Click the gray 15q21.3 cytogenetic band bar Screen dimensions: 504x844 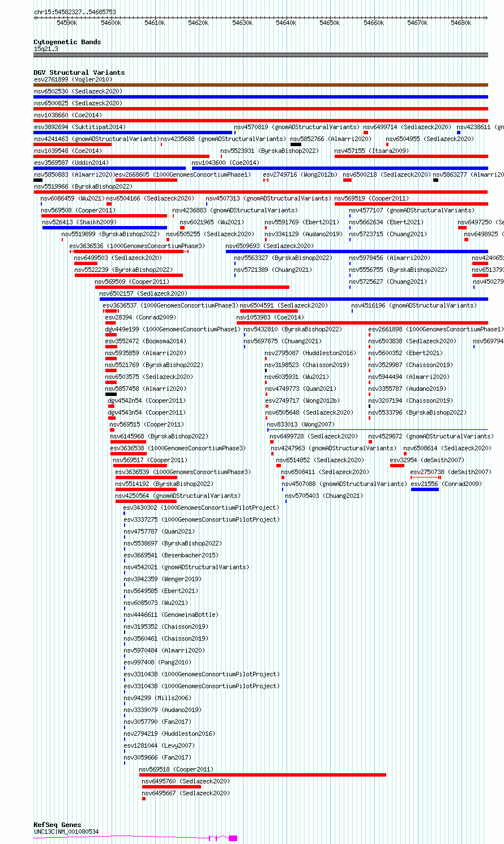pos(260,55)
